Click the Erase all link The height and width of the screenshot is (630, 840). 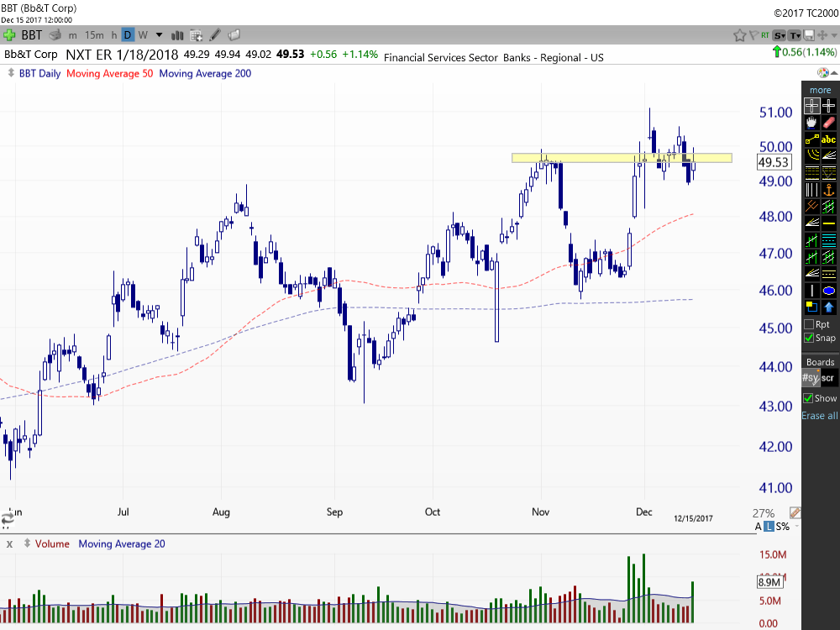point(820,416)
